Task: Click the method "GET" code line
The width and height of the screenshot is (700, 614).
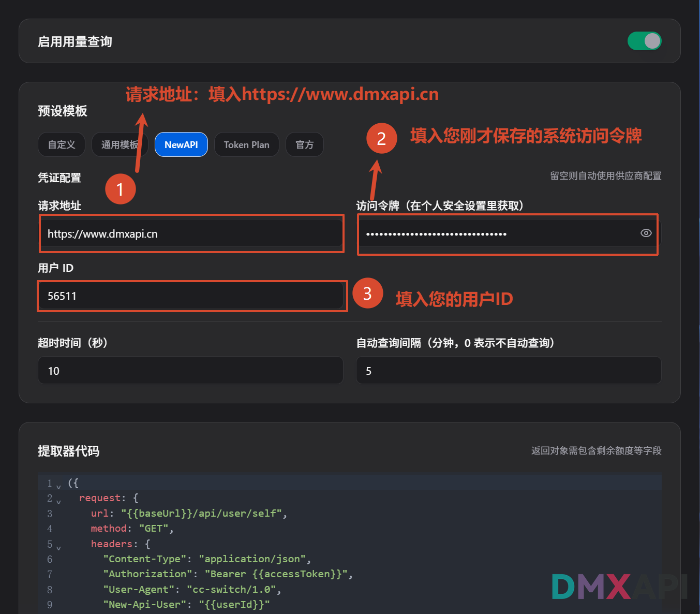Action: click(x=132, y=528)
